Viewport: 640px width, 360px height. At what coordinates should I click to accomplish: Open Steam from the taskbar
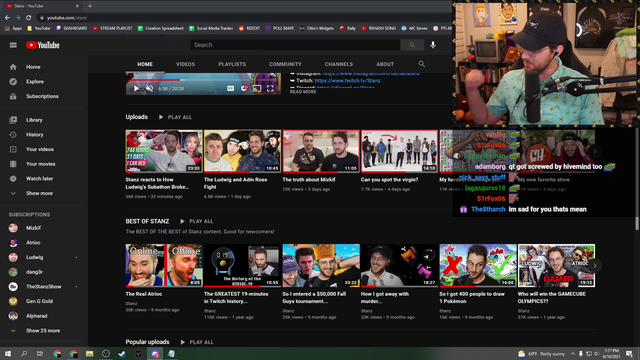(122, 354)
